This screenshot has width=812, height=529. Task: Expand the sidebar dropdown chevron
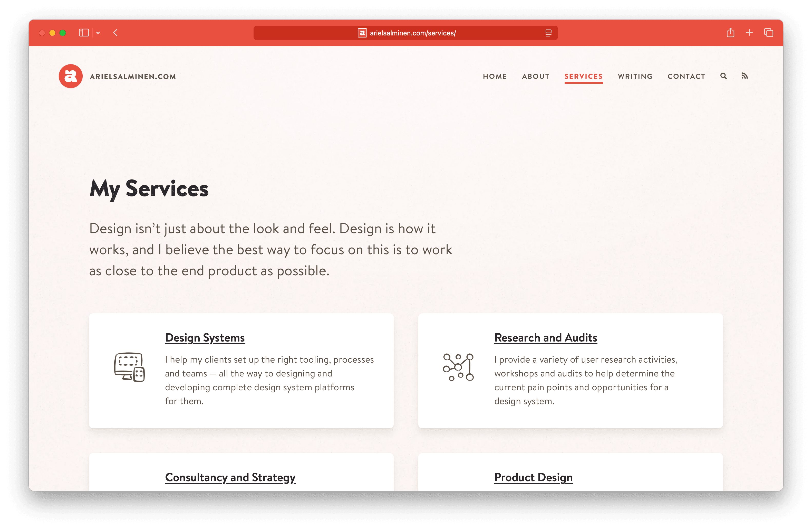[98, 33]
